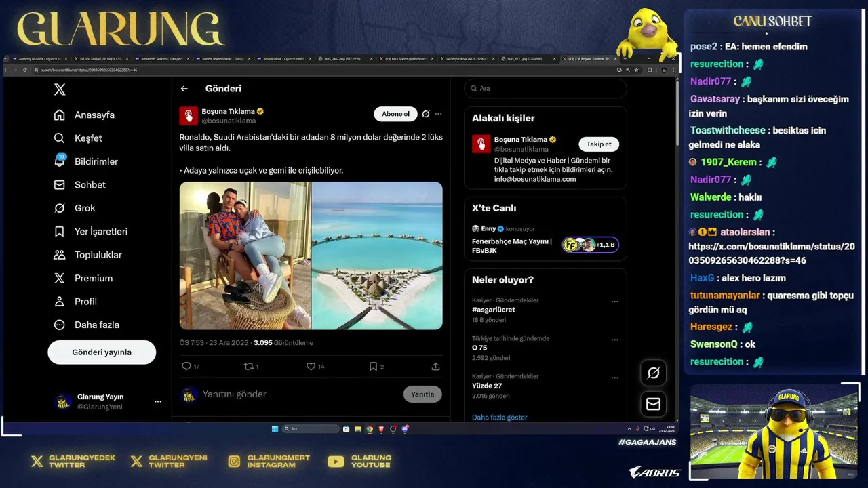Switch to IMG_0442.png browser tab
Image resolution: width=868 pixels, height=488 pixels.
345,59
